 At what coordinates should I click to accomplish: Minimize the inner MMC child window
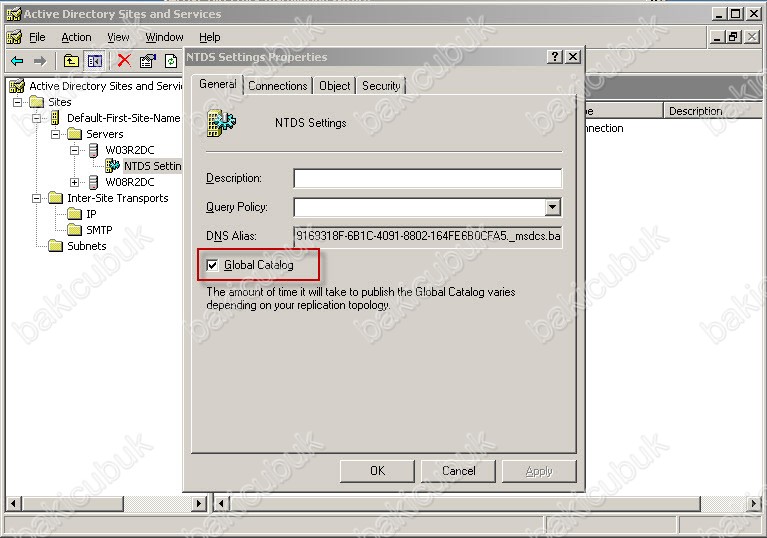(x=717, y=37)
